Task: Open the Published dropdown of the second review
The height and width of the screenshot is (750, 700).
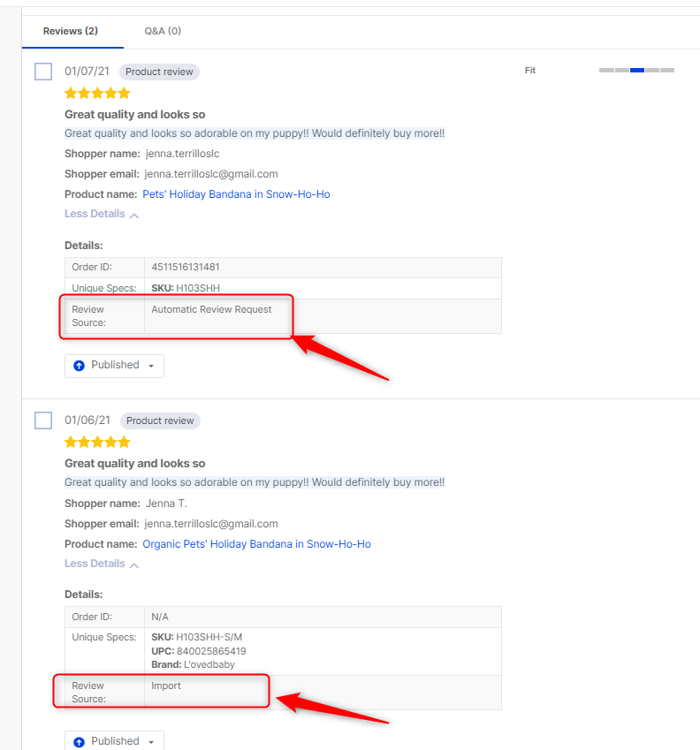Action: [114, 740]
